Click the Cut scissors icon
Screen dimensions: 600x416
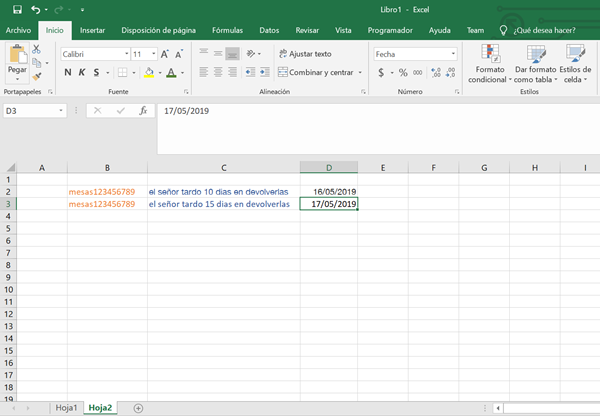coord(37,48)
